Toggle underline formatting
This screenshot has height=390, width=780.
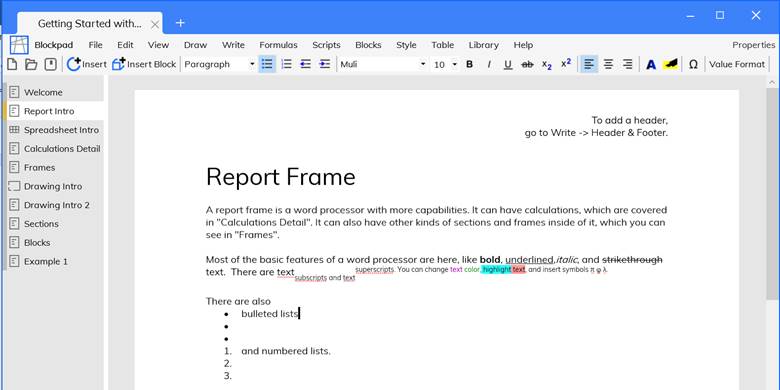(507, 64)
